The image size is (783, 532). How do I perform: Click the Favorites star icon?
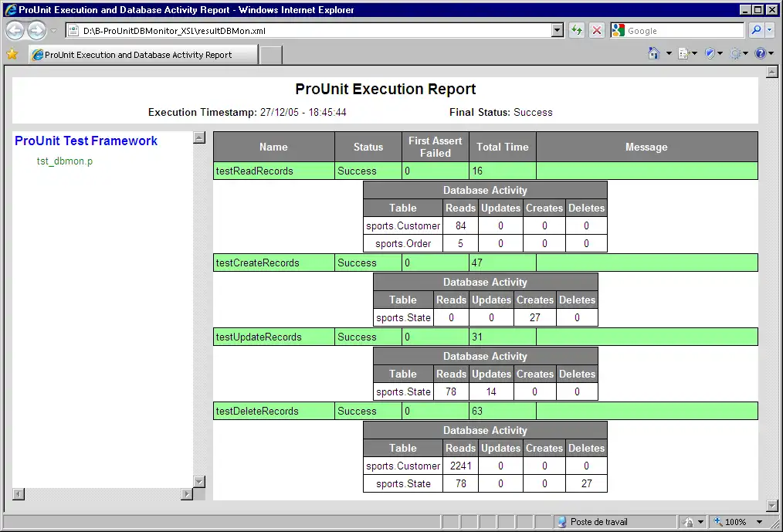coord(12,54)
